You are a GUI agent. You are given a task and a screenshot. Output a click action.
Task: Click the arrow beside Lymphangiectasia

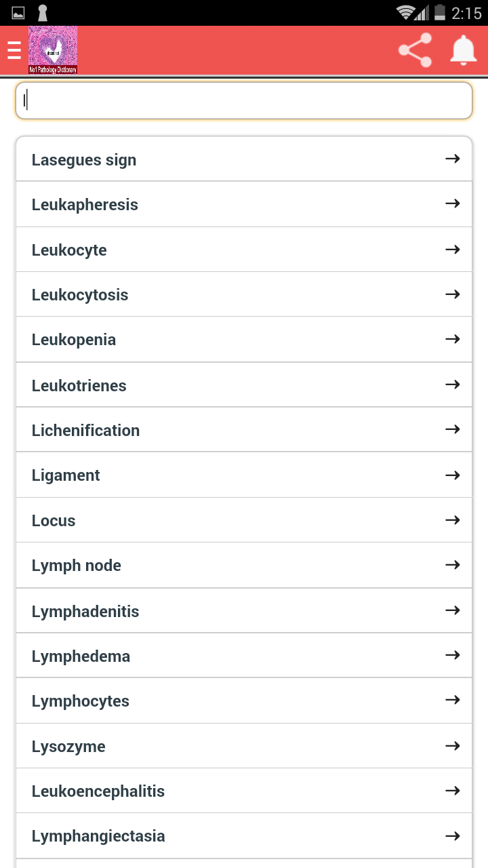coord(451,835)
